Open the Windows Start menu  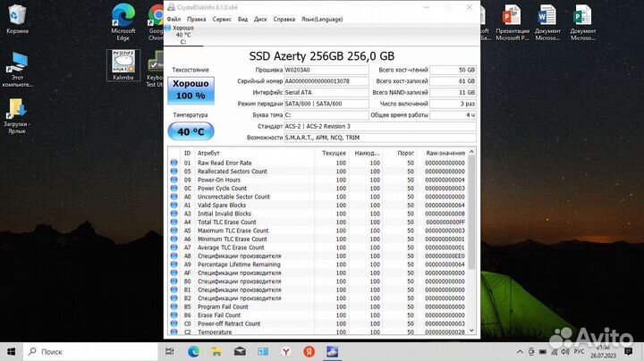click(x=11, y=351)
